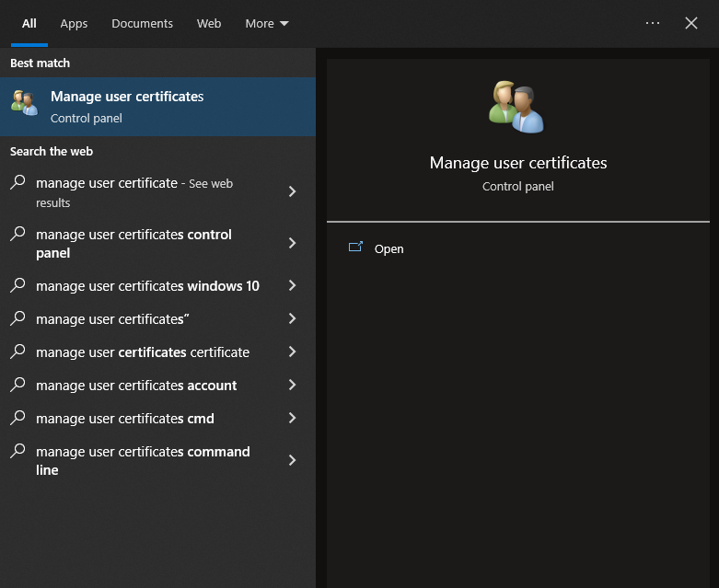Click the Open external-window icon
Viewport: 719px width, 588px height.
[x=355, y=247]
